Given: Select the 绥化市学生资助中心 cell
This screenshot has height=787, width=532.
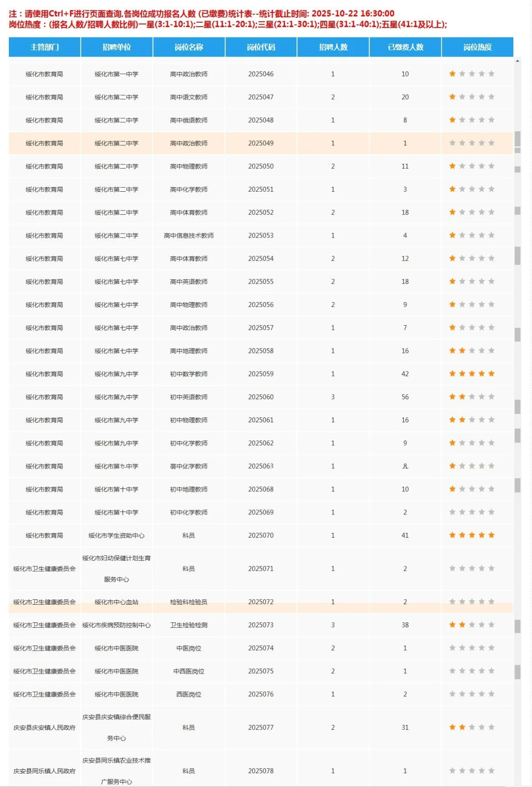Looking at the screenshot, I should click(x=117, y=535).
